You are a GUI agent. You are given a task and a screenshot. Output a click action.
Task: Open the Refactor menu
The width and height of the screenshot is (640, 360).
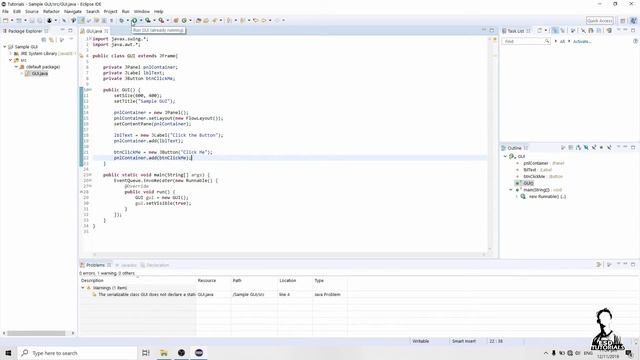(51, 11)
